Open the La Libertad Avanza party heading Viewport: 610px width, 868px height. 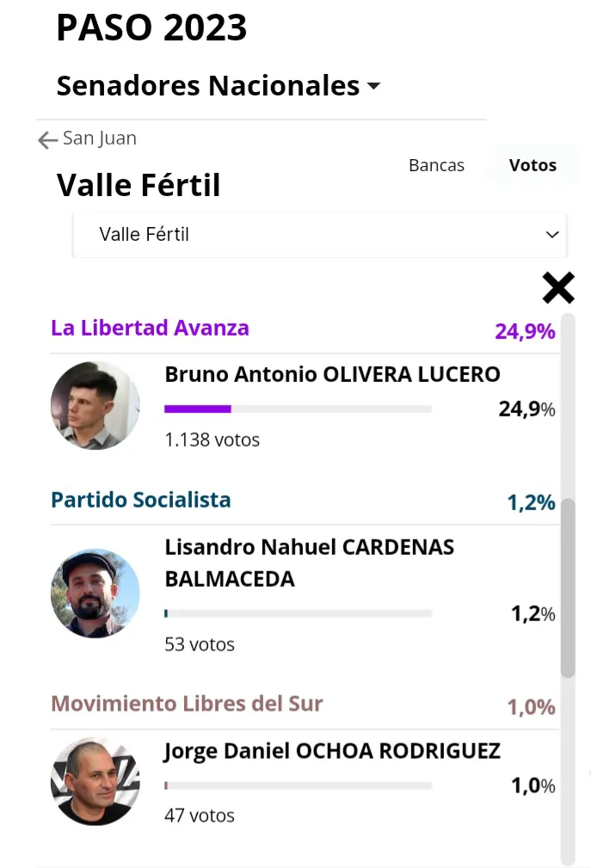[150, 328]
